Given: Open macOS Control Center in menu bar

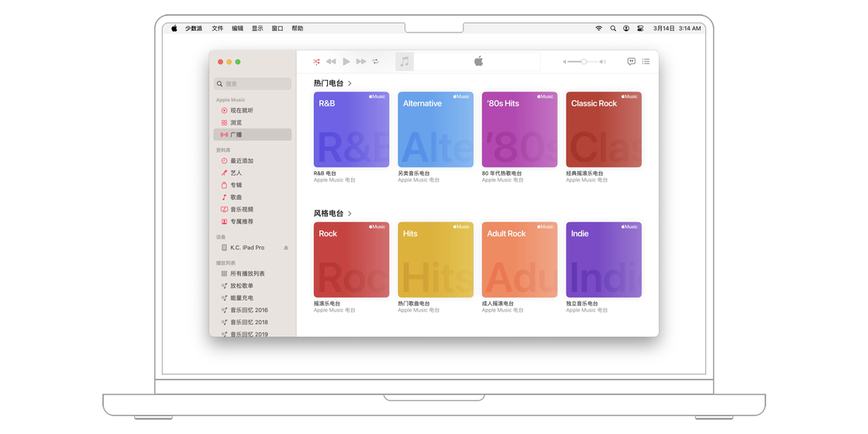Looking at the screenshot, I should click(640, 28).
